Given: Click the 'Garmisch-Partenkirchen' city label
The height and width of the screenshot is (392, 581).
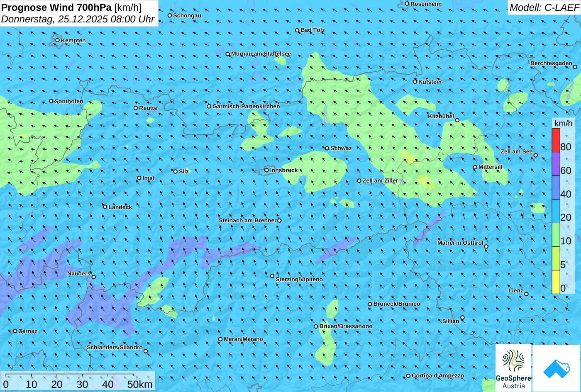Looking at the screenshot, I should [x=246, y=106].
